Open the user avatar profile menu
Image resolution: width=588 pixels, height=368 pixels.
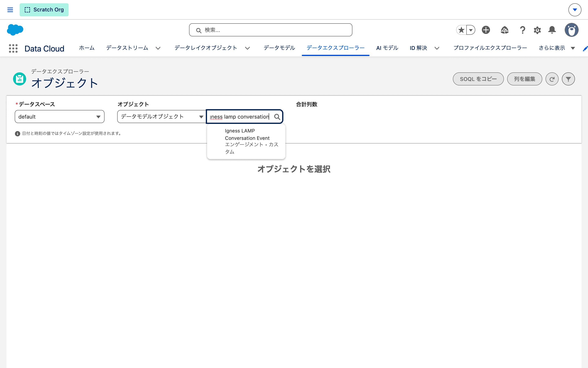point(571,30)
